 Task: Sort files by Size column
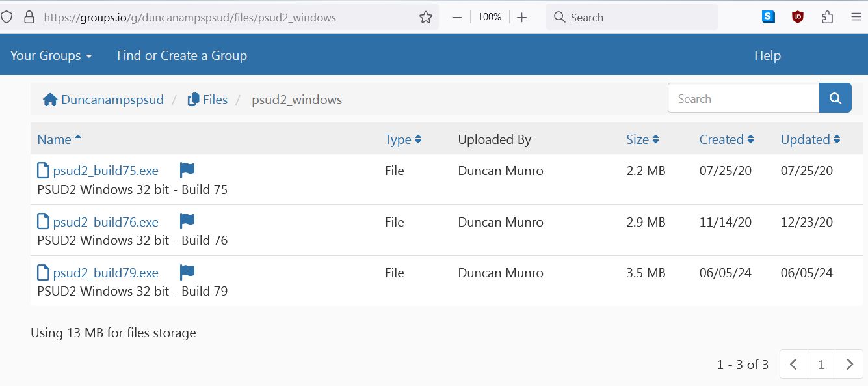[643, 139]
